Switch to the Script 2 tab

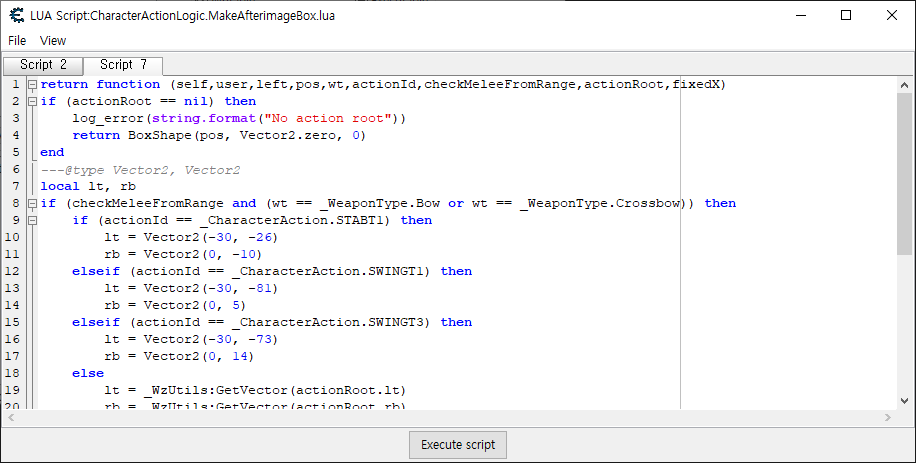[43, 65]
